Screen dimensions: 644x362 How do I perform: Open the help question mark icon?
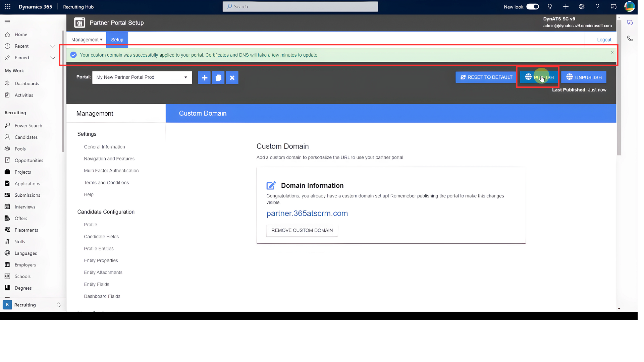click(x=598, y=7)
